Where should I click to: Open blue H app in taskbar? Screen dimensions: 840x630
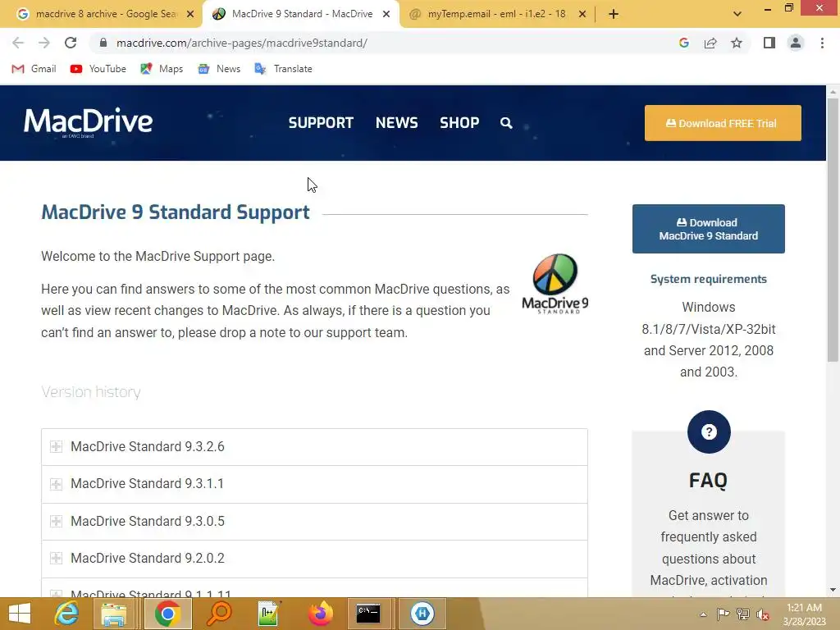click(422, 614)
